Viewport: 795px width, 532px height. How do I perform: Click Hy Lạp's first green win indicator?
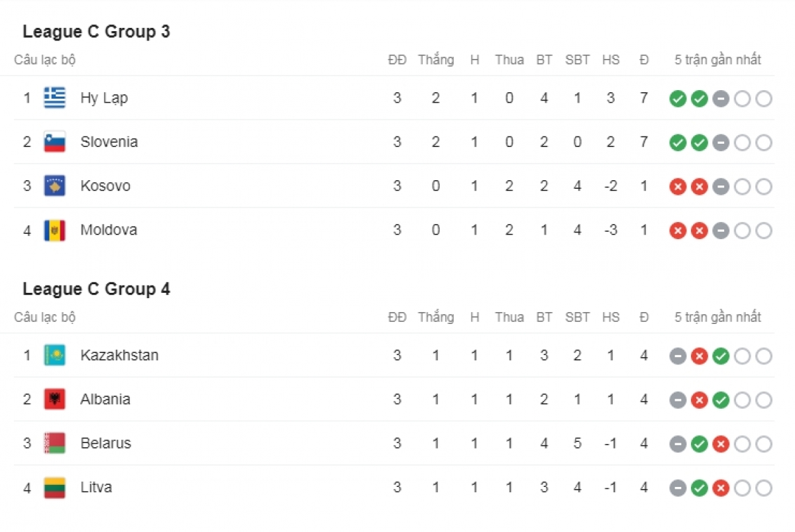678,99
